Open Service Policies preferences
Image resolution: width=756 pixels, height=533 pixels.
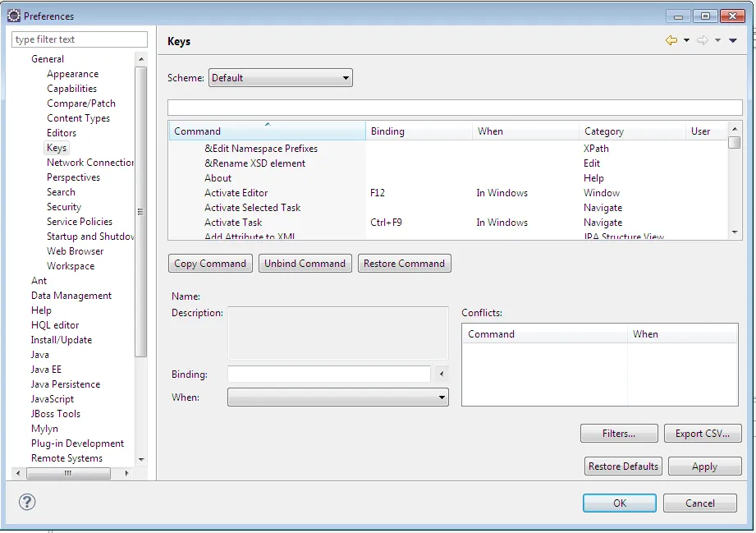pos(80,222)
